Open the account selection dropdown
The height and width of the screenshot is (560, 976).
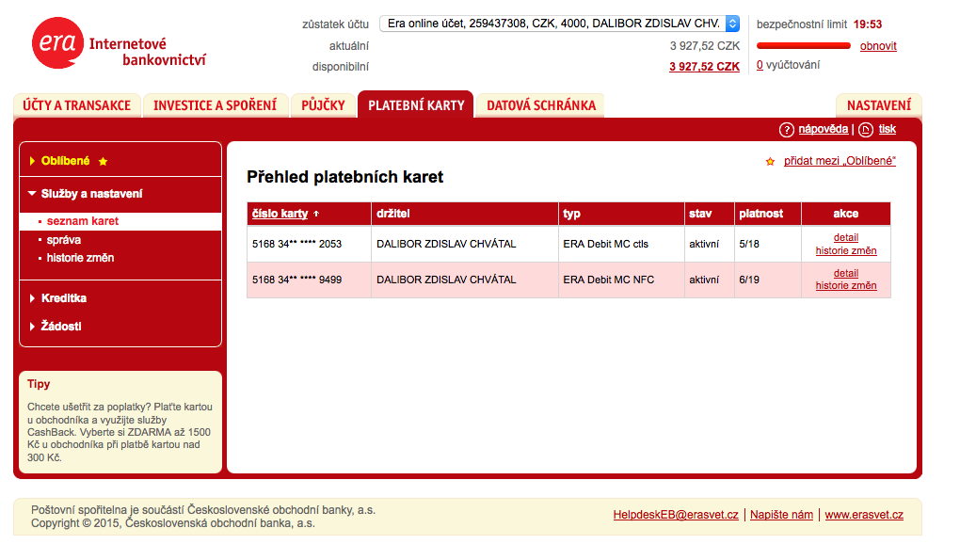(560, 24)
